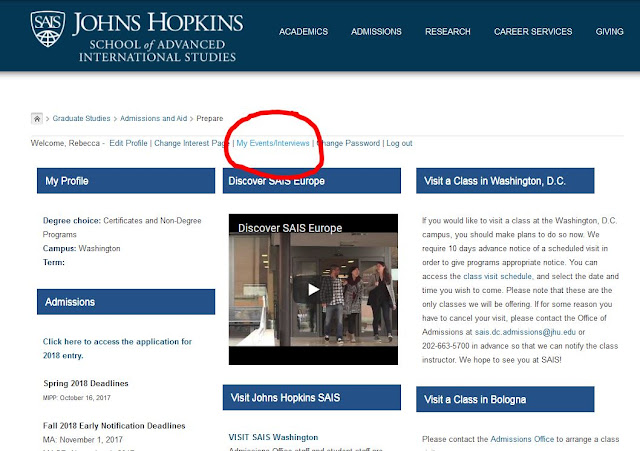Click Visit Johns Hopkins SAIS header
This screenshot has width=640, height=451.
tap(312, 398)
